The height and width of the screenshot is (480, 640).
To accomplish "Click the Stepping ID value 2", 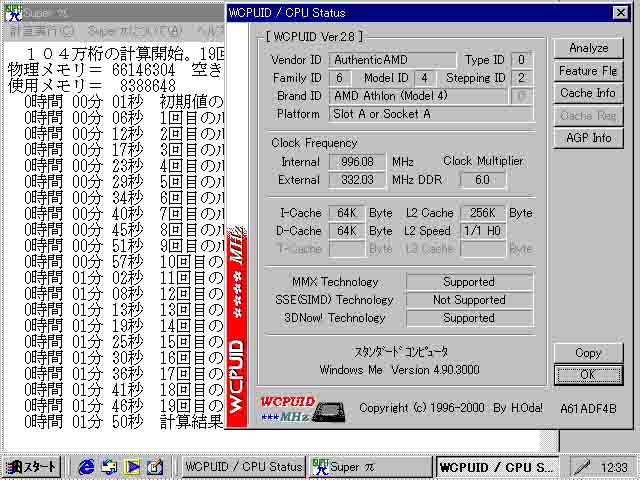I will [x=522, y=78].
